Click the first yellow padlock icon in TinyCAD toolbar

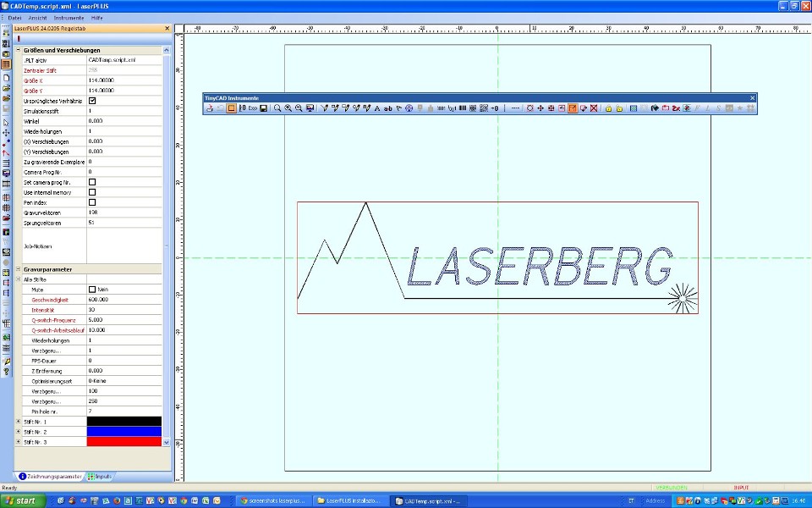(608, 108)
